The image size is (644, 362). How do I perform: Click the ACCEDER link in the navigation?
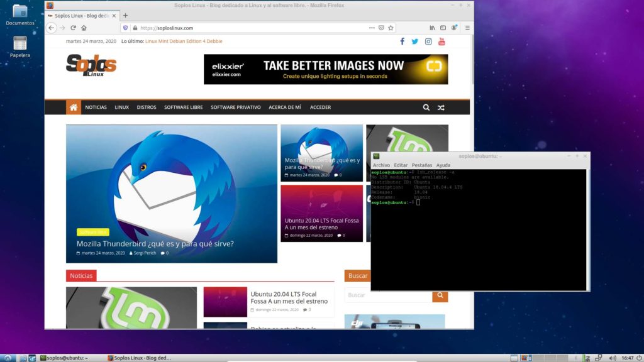tap(321, 107)
